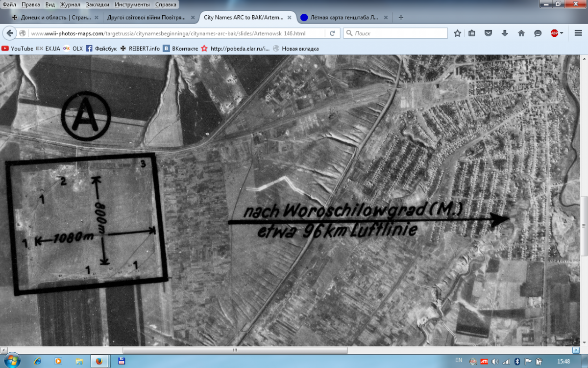Open YouTube bookmark

18,49
